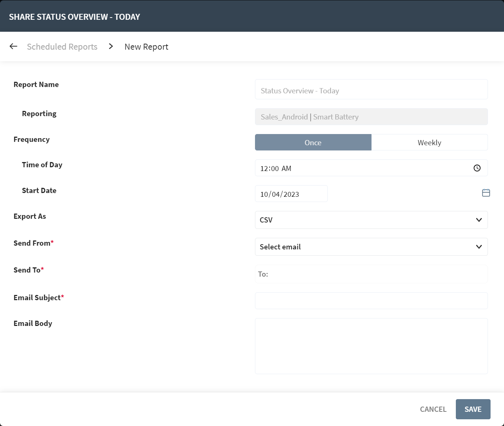
Task: Click the Email Subject label
Action: point(39,298)
